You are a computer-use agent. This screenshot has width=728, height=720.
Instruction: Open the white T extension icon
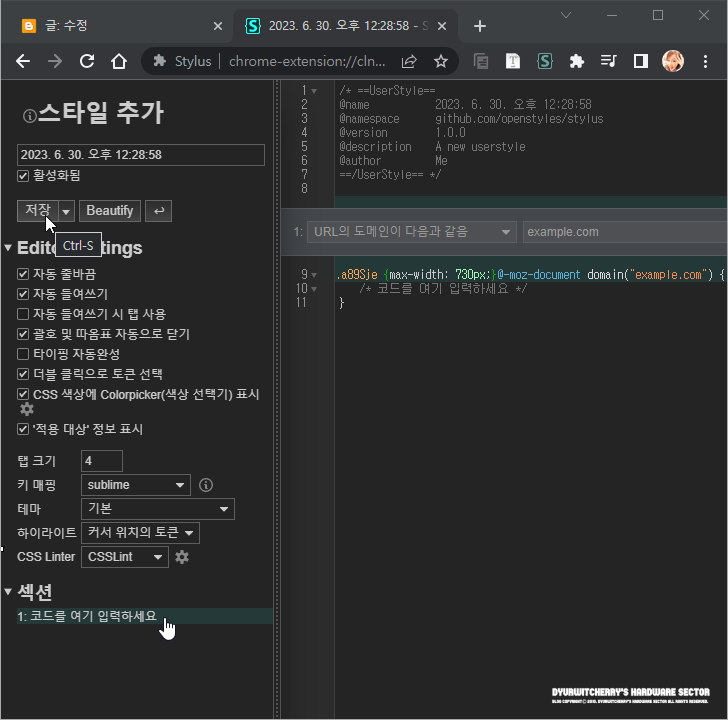[513, 61]
